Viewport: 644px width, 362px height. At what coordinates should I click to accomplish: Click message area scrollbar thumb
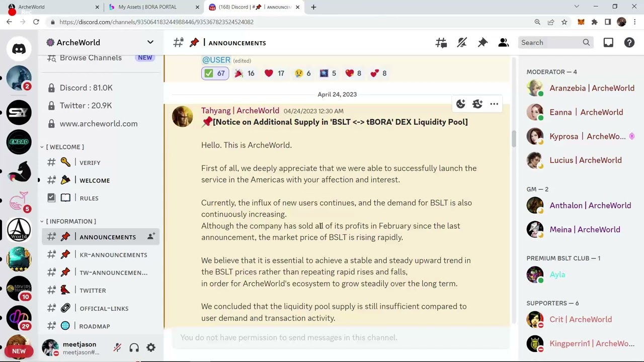[514, 139]
